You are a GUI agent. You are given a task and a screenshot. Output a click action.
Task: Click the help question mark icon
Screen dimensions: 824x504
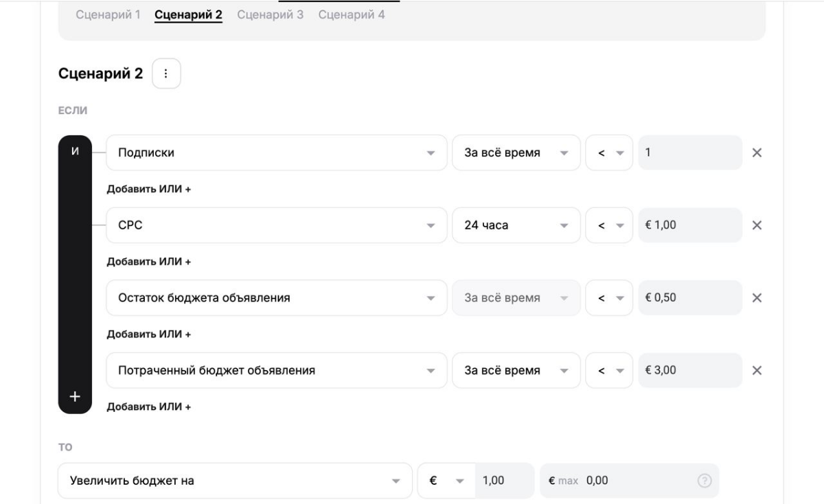(x=703, y=481)
